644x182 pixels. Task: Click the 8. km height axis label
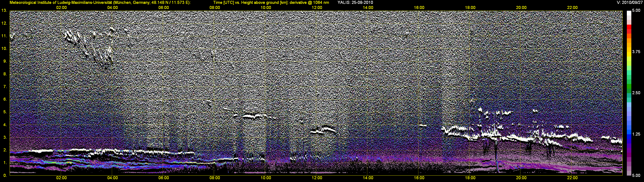5,74
